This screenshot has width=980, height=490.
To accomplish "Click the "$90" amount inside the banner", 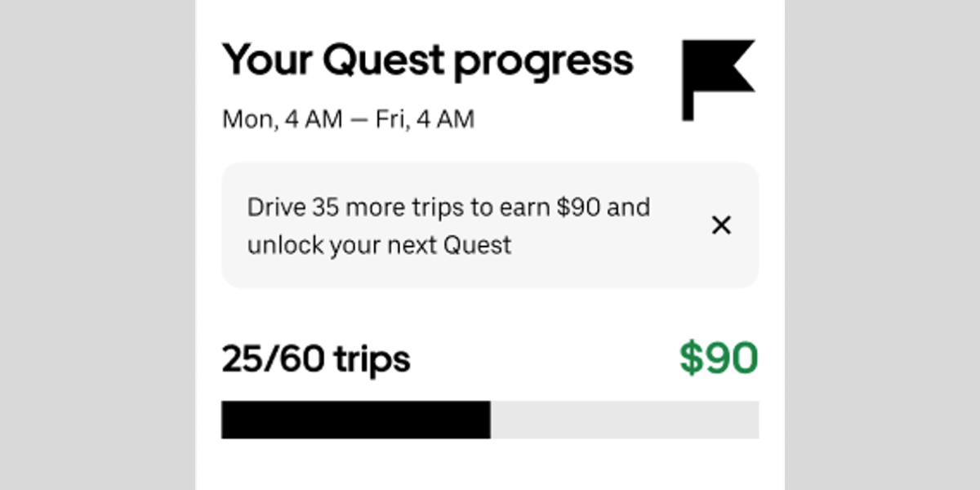I will (x=578, y=207).
